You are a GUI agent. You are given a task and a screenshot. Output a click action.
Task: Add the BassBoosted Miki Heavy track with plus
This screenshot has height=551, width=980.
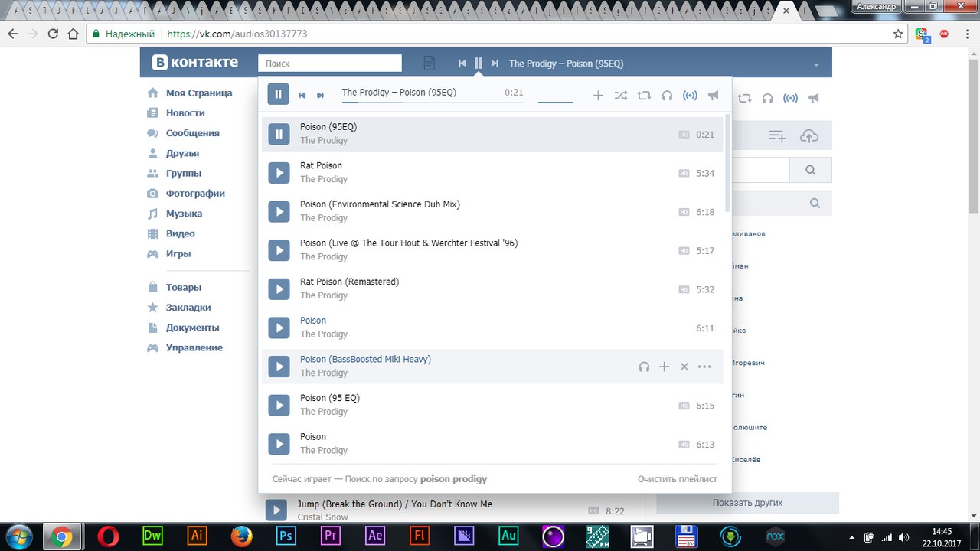[x=664, y=367]
